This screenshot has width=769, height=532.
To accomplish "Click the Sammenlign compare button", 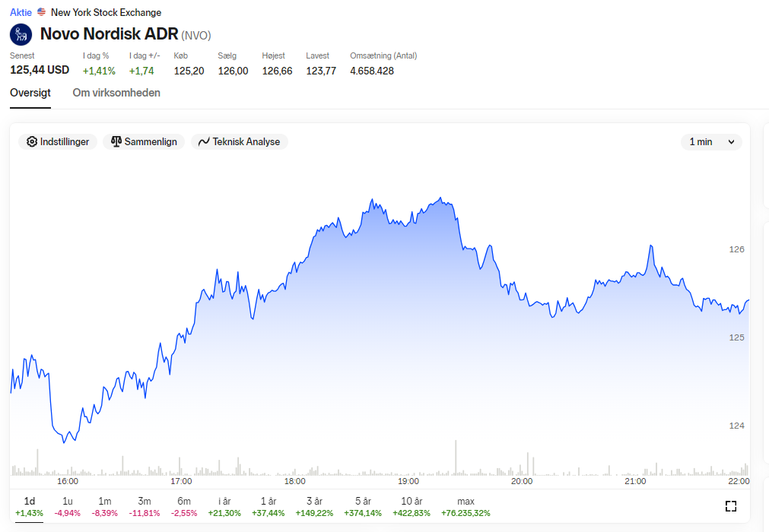I will (x=144, y=141).
